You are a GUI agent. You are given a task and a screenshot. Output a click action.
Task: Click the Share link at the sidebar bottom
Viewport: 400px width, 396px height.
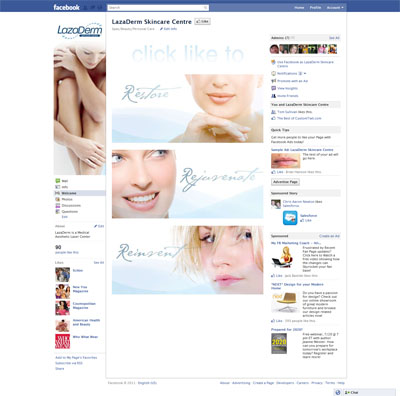pyautogui.click(x=59, y=369)
